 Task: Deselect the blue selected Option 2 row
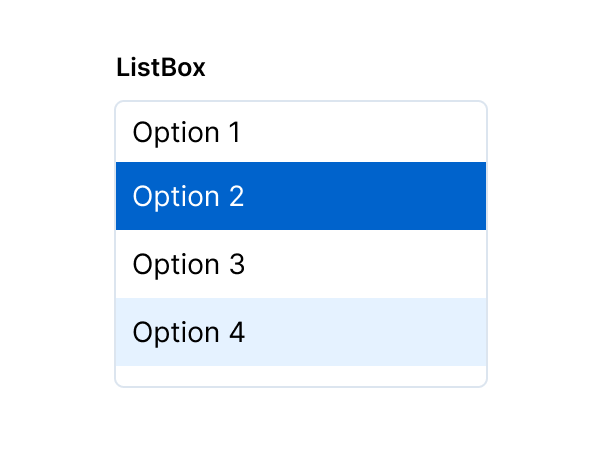coord(300,196)
